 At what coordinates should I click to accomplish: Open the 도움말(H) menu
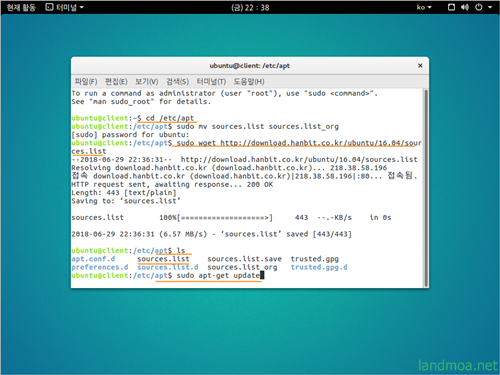pyautogui.click(x=249, y=82)
